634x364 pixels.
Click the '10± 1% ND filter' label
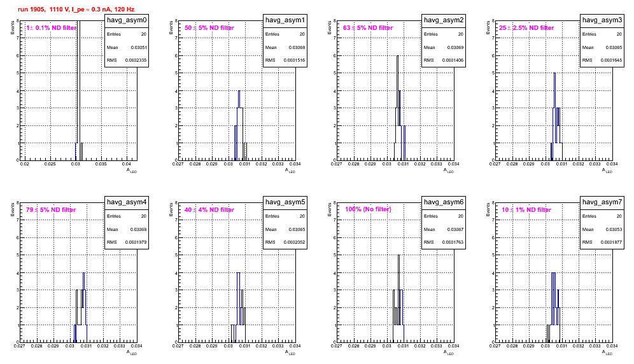tap(526, 210)
